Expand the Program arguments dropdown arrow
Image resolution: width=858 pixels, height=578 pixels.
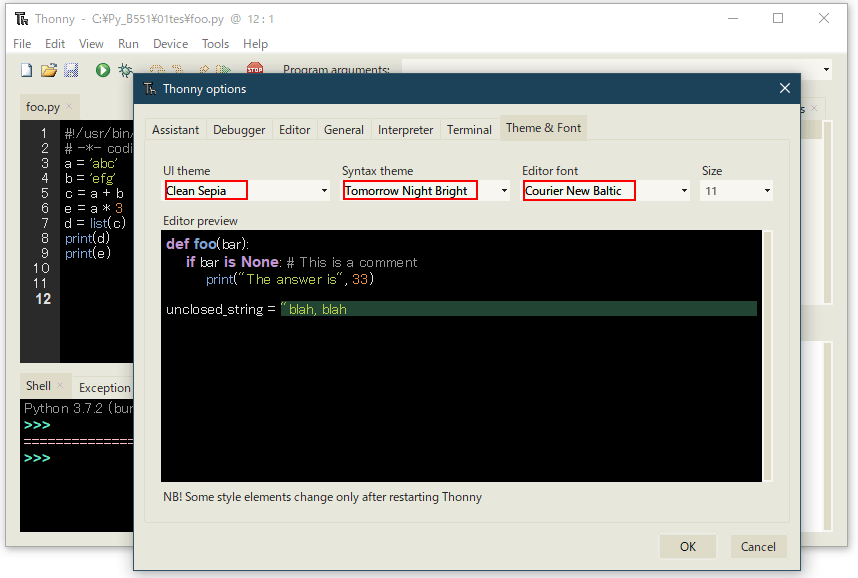tap(826, 70)
